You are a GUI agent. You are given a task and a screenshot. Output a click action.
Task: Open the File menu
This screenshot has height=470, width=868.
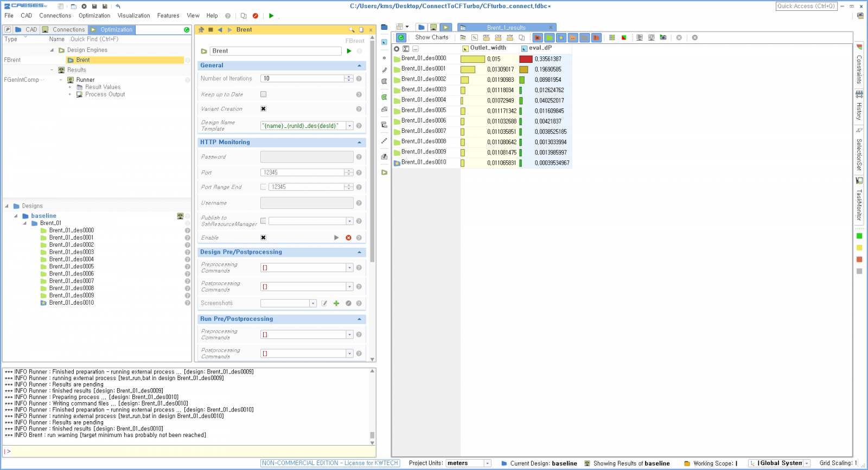(x=9, y=16)
